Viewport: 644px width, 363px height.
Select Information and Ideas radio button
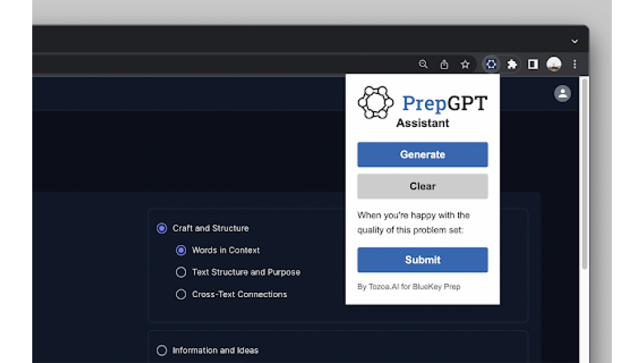point(162,350)
